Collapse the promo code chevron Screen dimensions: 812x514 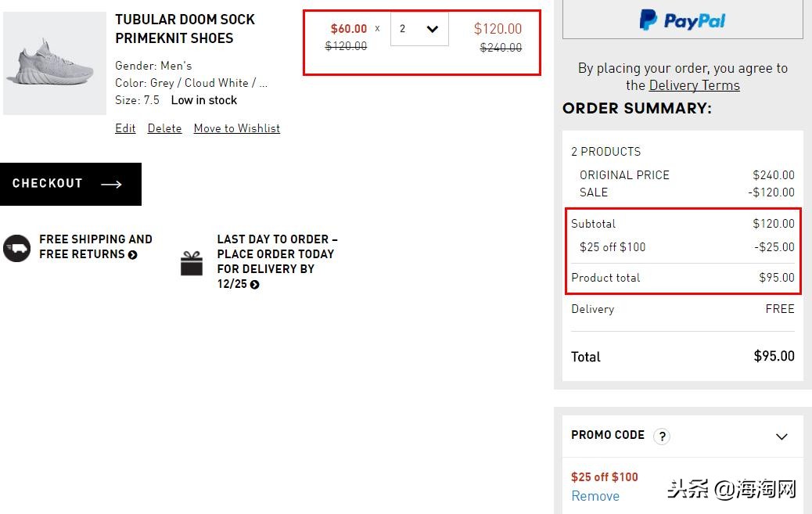click(x=781, y=437)
